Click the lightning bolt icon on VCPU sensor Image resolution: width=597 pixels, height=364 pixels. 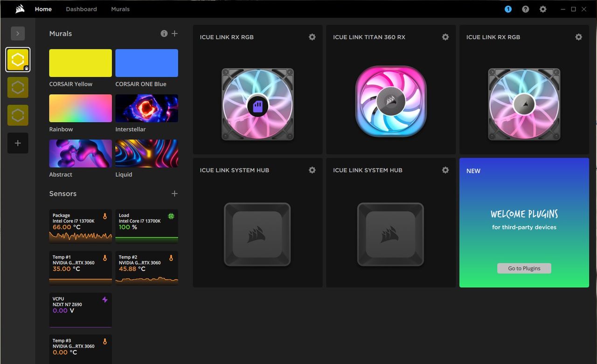[105, 300]
